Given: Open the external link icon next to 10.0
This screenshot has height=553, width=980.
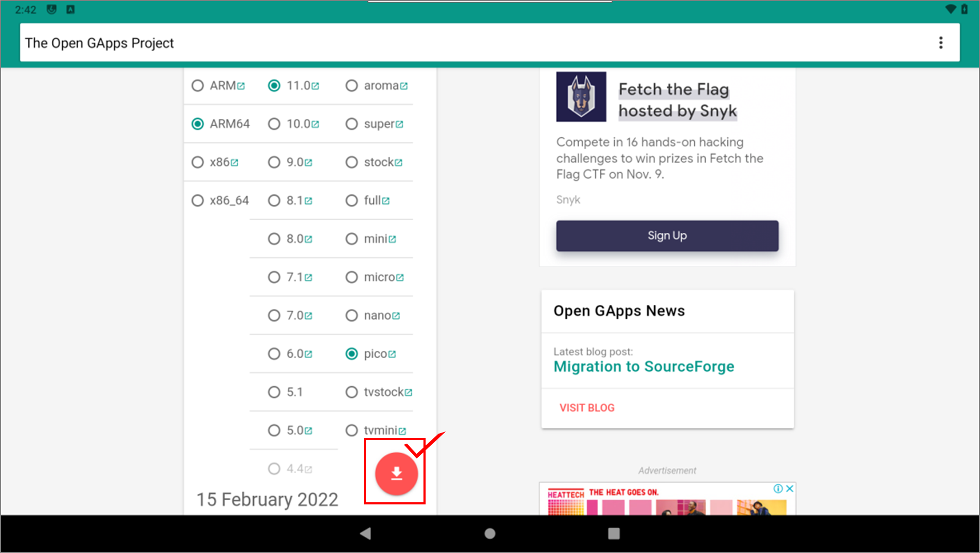Looking at the screenshot, I should (x=315, y=124).
